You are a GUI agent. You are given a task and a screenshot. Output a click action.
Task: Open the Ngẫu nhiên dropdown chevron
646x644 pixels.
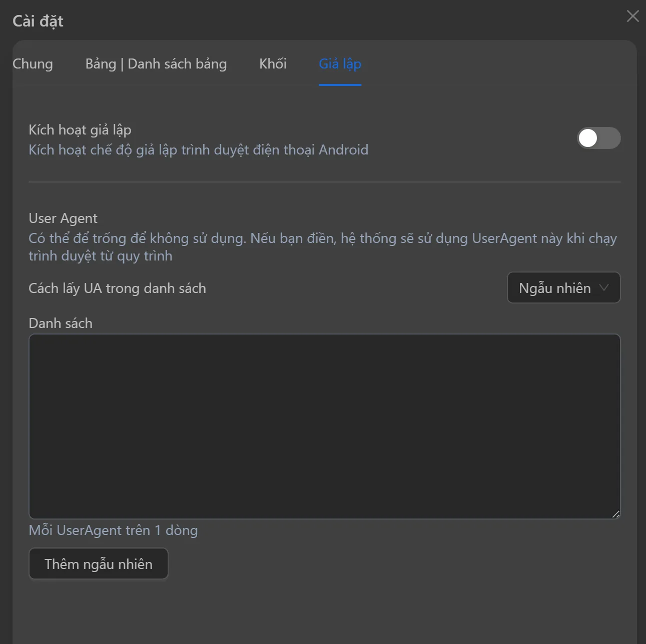604,287
